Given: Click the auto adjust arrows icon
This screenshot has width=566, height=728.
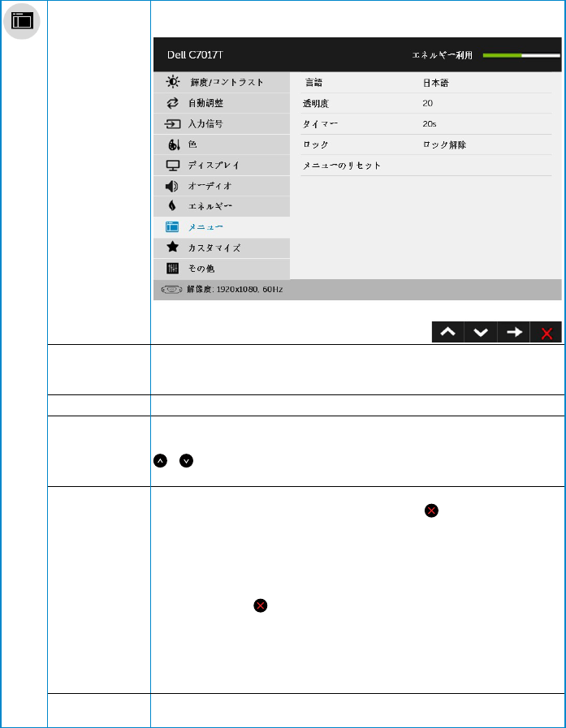Looking at the screenshot, I should tap(172, 103).
